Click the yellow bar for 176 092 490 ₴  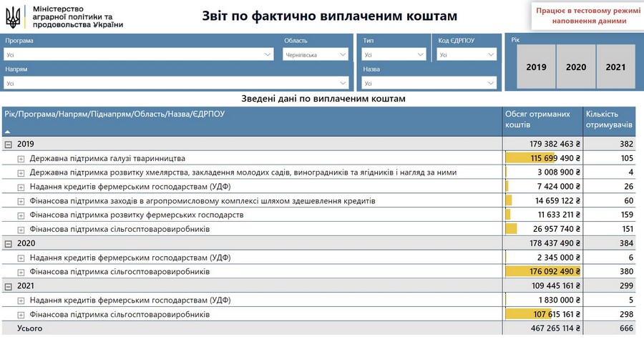[542, 271]
